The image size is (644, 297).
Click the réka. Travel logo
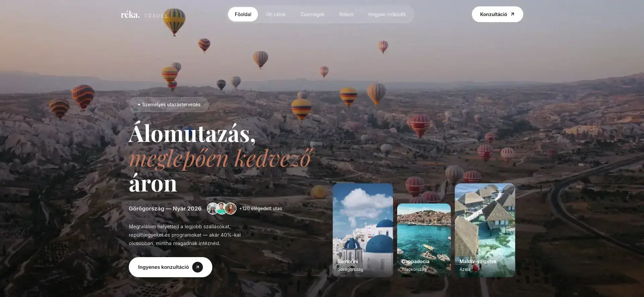144,15
